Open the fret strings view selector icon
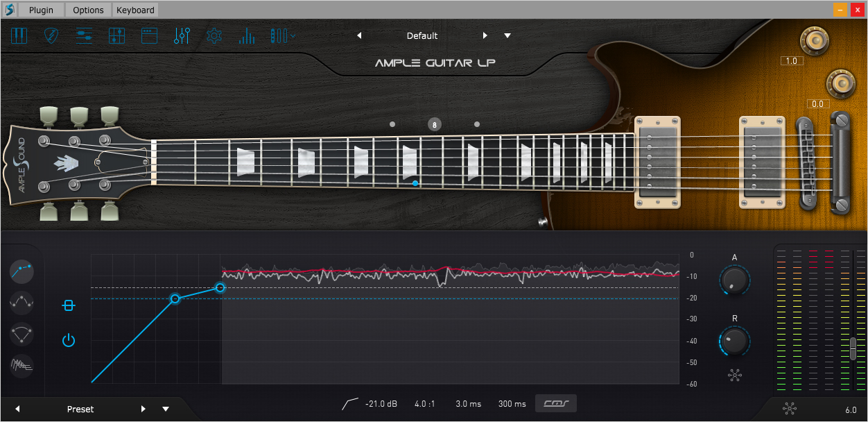 pyautogui.click(x=279, y=35)
